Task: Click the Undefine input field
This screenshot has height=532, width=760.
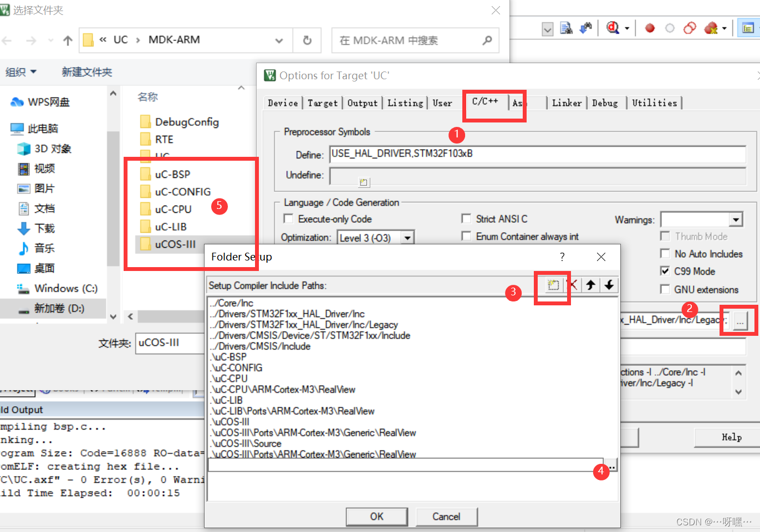Action: [x=538, y=176]
